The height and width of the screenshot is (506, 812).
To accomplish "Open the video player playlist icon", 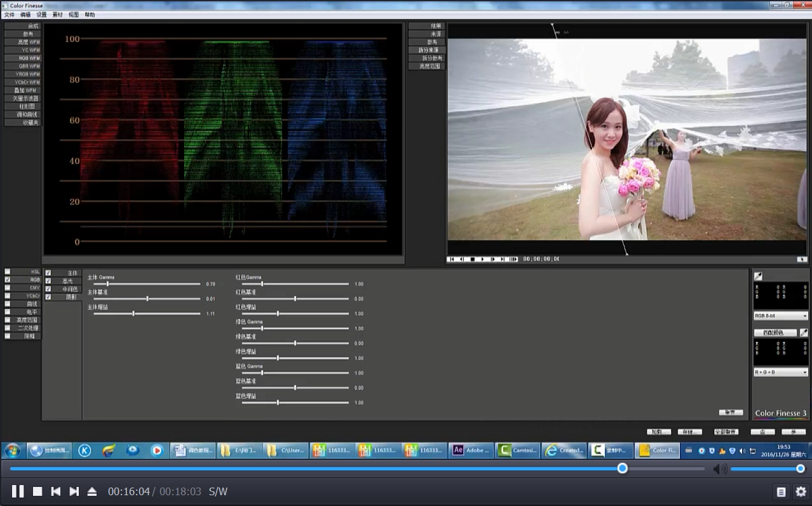I will tap(781, 491).
